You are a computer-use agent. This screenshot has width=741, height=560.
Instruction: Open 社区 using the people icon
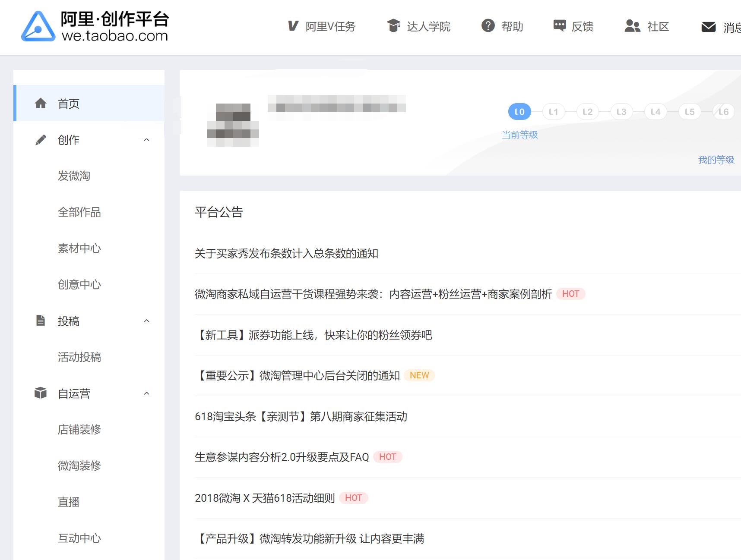pos(632,26)
